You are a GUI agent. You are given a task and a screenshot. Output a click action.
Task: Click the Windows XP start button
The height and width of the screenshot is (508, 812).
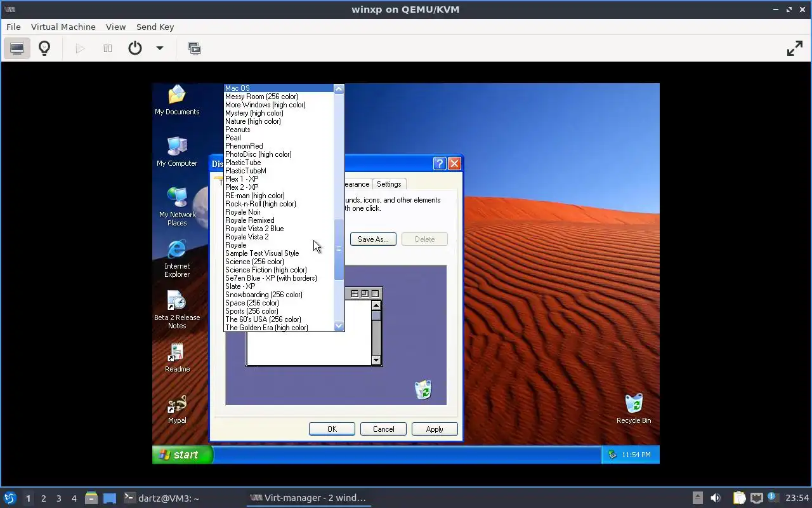tap(182, 455)
